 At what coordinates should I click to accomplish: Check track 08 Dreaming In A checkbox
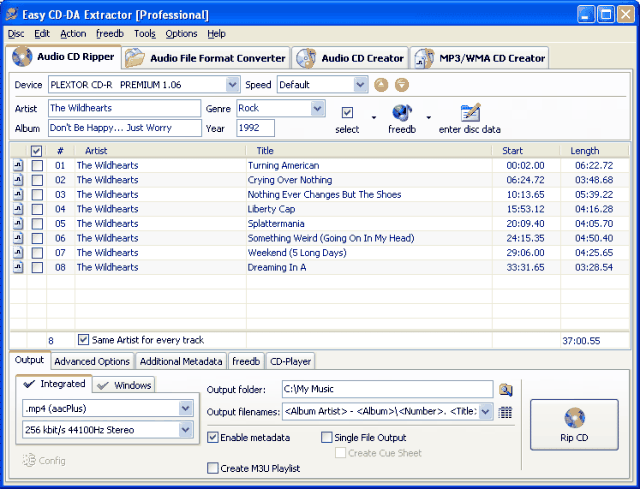pos(37,268)
